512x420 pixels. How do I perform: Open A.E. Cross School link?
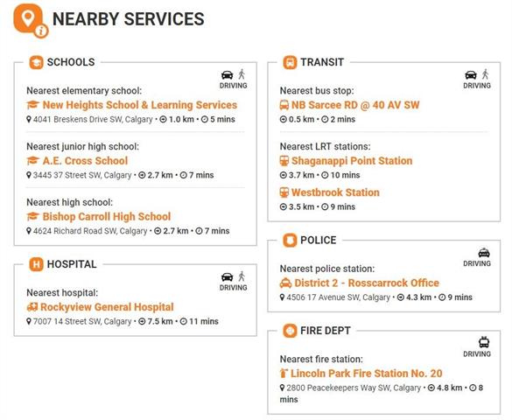[x=85, y=161]
